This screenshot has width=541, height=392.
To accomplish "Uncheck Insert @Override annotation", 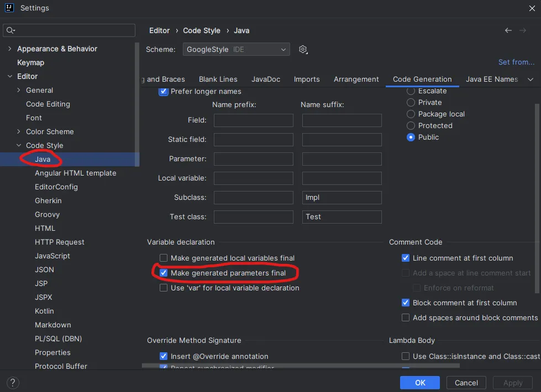I will point(164,356).
